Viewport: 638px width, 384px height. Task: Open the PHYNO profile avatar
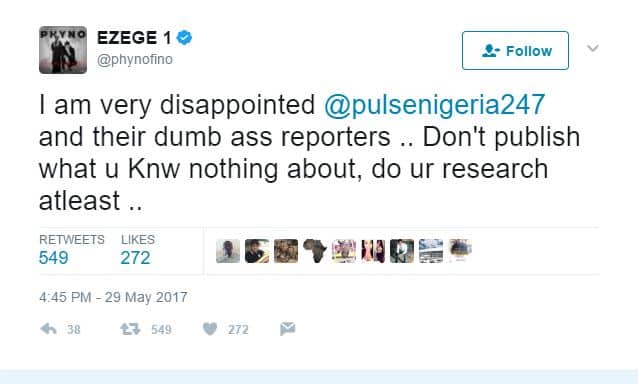63,50
